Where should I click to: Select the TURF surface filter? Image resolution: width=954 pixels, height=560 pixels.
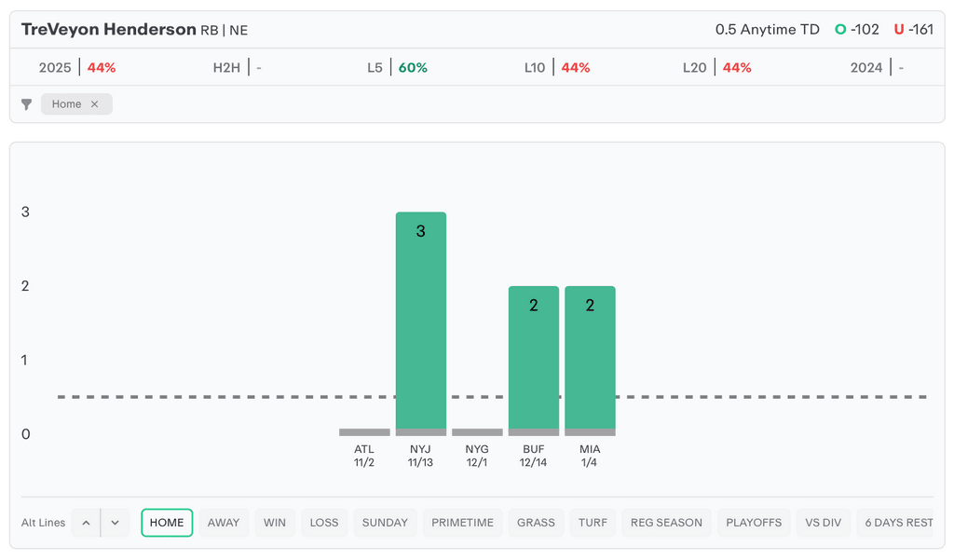[x=593, y=523]
